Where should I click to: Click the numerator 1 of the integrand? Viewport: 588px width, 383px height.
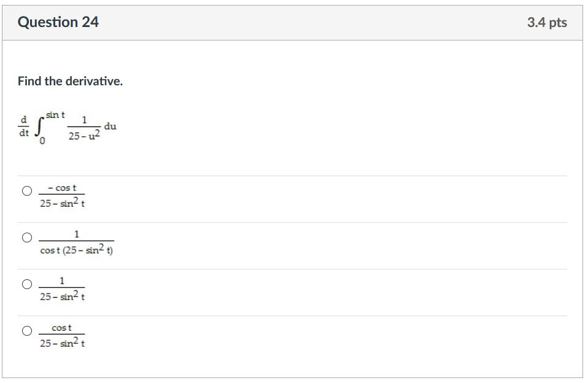coord(84,120)
